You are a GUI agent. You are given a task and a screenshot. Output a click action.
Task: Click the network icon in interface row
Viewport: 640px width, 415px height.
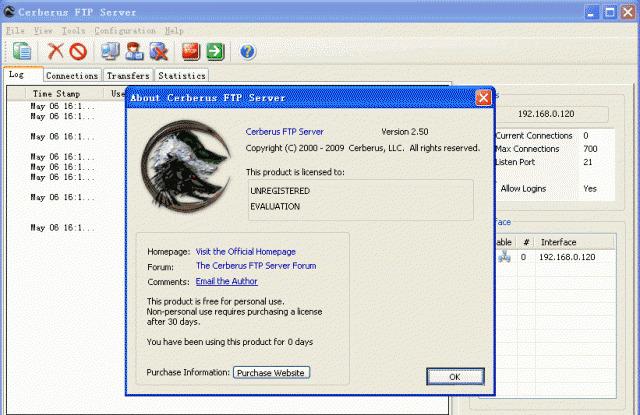(x=504, y=257)
